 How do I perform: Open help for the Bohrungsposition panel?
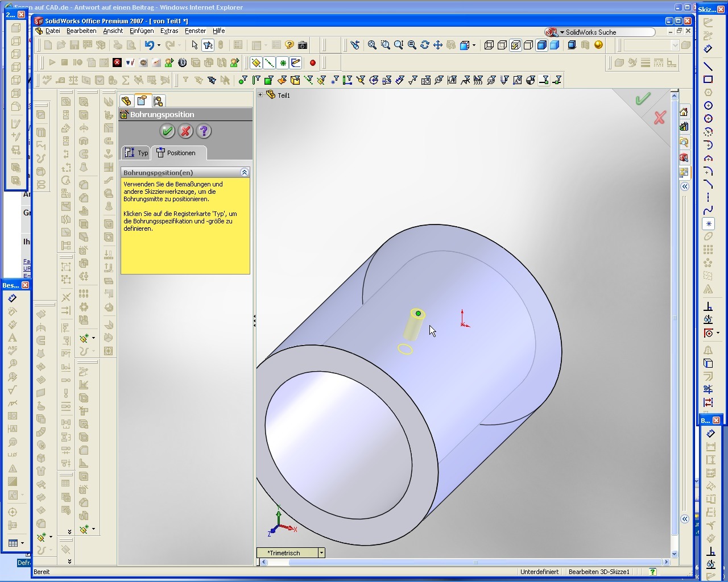click(x=204, y=131)
